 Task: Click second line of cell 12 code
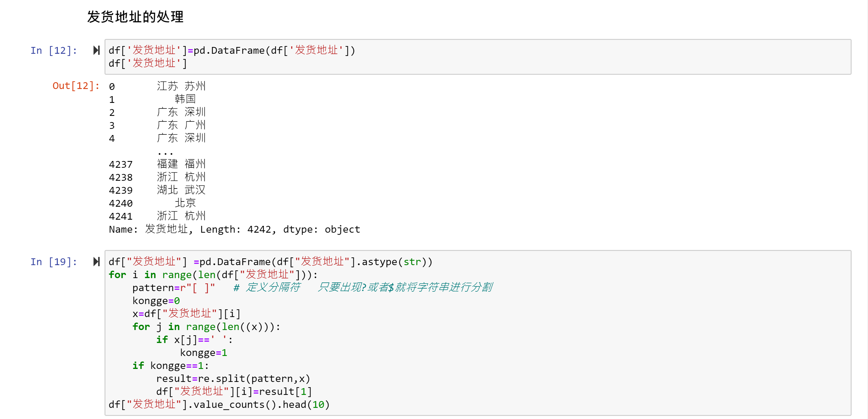coord(147,63)
